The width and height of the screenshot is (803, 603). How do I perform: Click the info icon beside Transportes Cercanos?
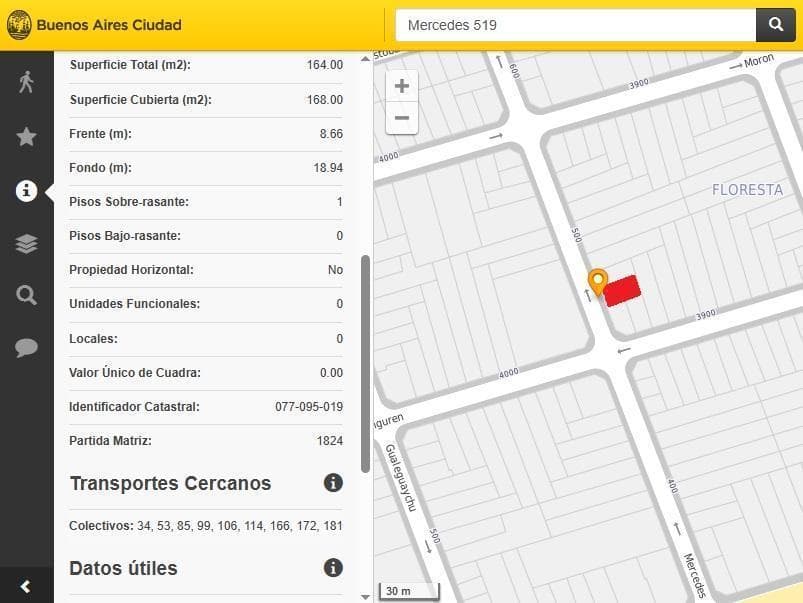[333, 483]
